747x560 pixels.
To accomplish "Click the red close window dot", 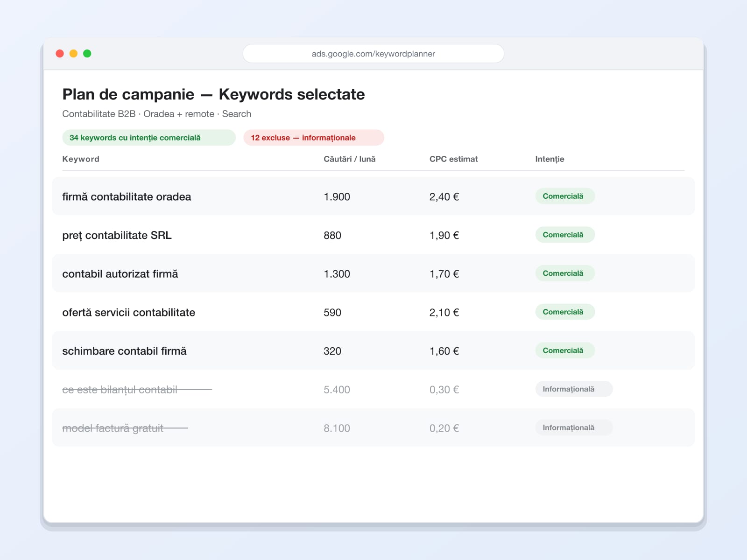I will pos(60,54).
